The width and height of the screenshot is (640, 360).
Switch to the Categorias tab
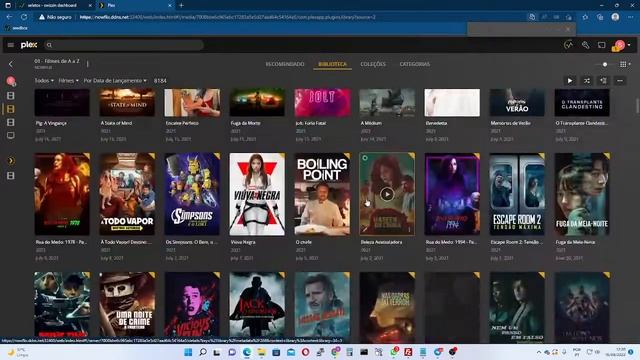click(x=415, y=64)
